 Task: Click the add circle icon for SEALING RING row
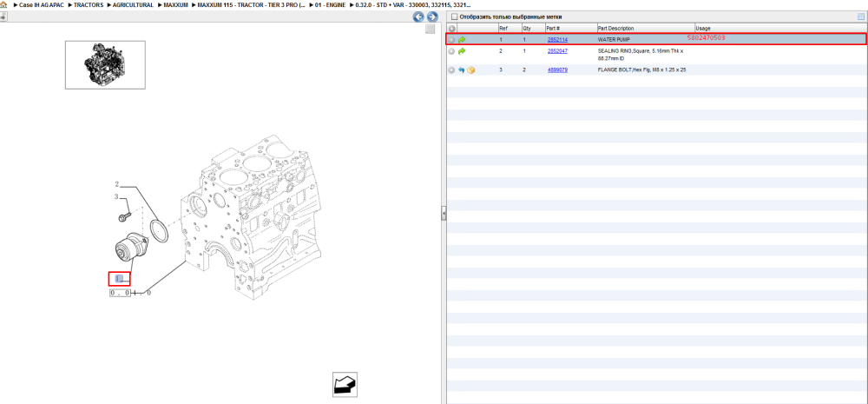(451, 51)
